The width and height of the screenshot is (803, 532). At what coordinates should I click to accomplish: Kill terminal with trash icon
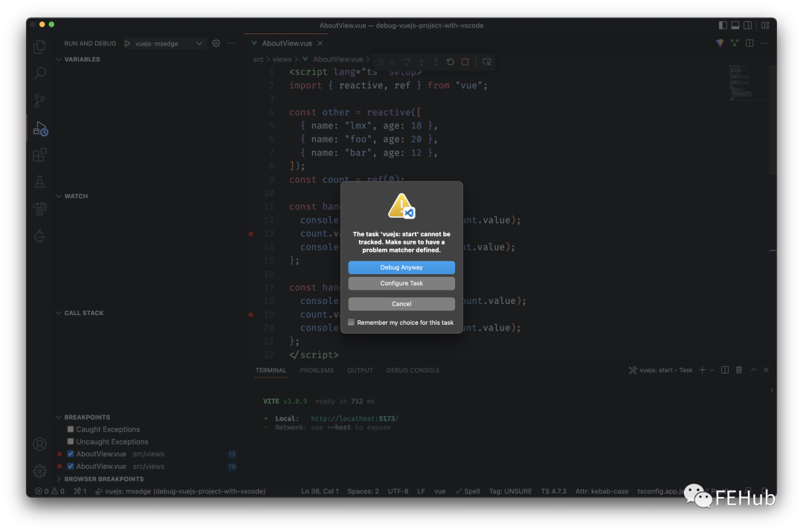tap(739, 369)
